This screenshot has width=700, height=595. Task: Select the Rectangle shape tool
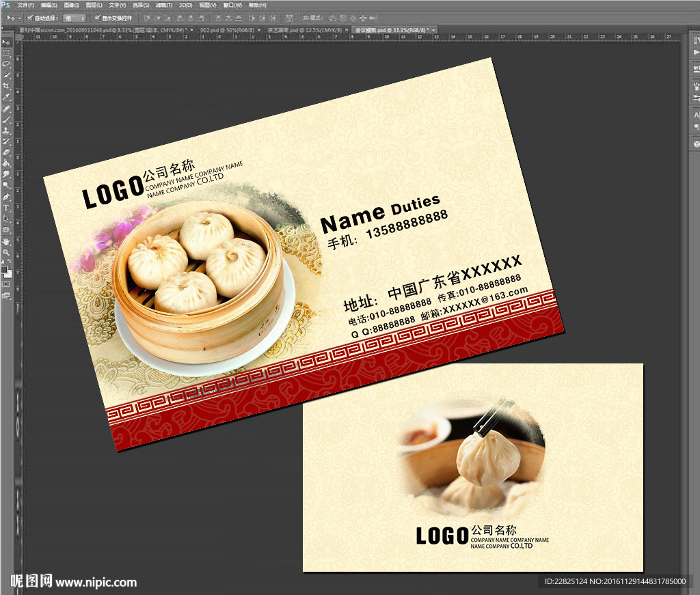click(x=5, y=230)
